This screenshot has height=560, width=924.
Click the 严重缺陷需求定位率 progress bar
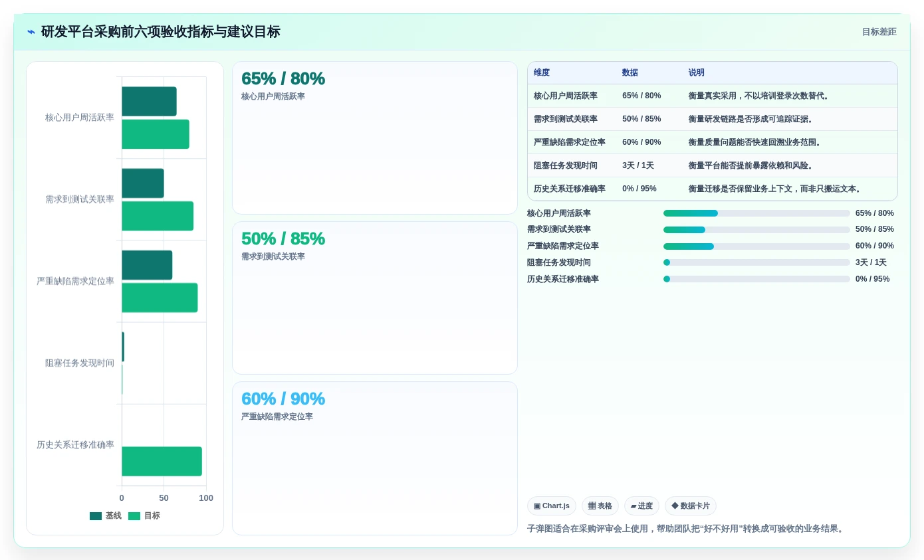(x=756, y=246)
